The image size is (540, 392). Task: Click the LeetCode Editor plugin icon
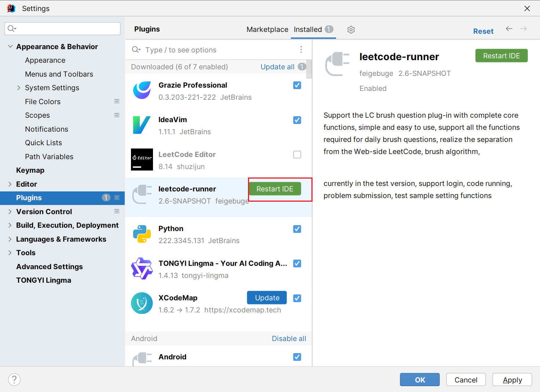(x=142, y=160)
